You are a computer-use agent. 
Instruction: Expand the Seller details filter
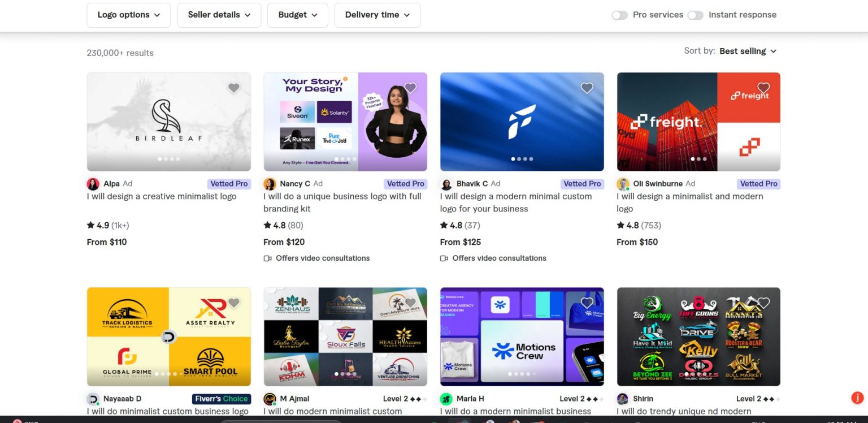coord(219,15)
